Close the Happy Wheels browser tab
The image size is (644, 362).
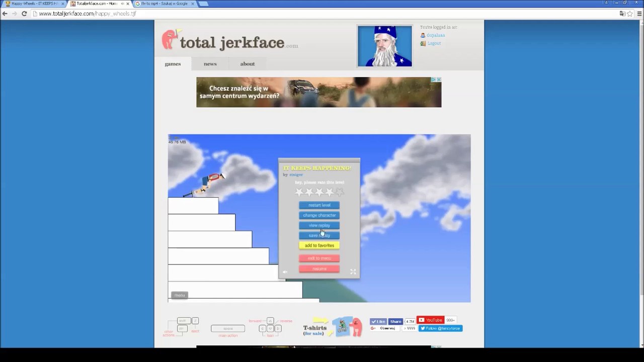tap(63, 4)
